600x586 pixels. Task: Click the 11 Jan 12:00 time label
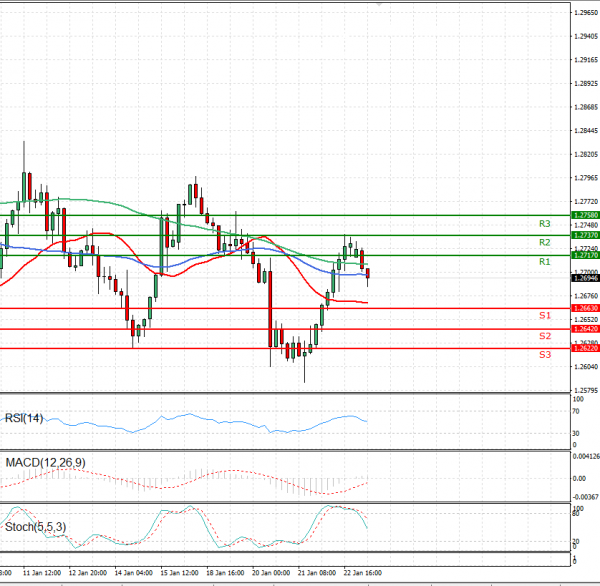pos(42,573)
